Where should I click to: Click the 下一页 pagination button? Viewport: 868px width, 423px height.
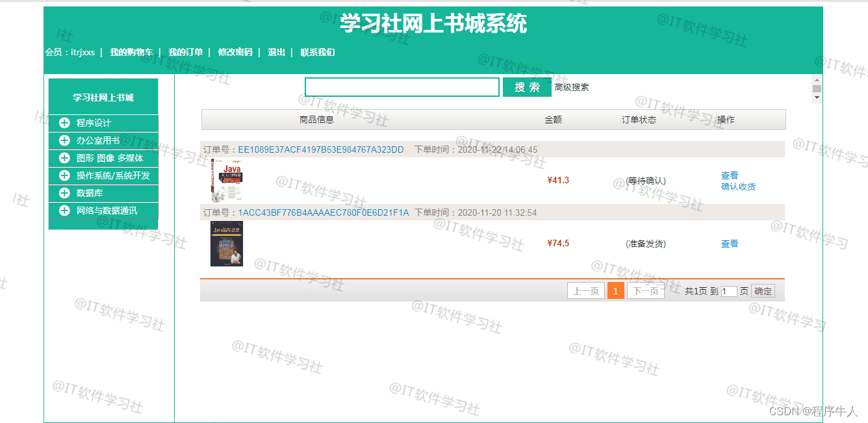[x=646, y=290]
